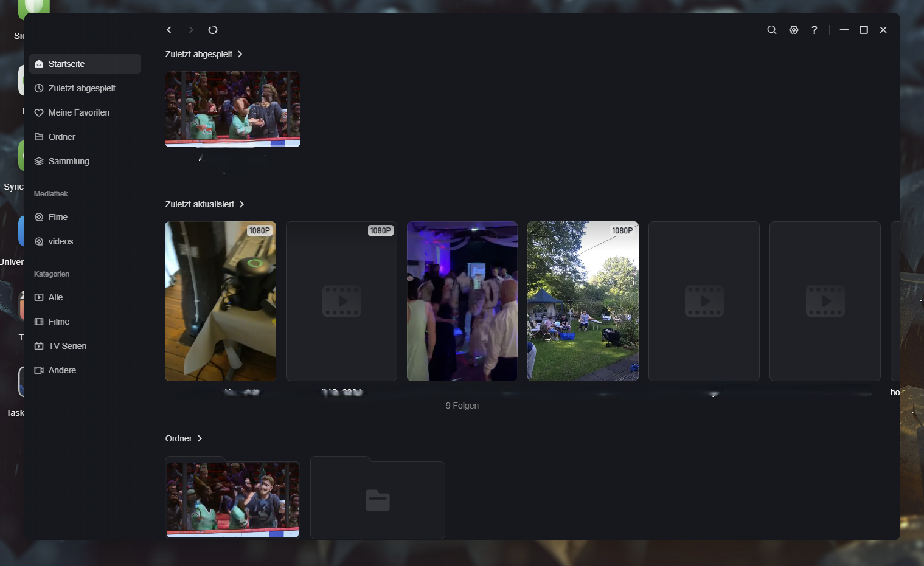This screenshot has width=924, height=566.
Task: Expand the Zuletzt abgespielt section
Action: point(204,54)
